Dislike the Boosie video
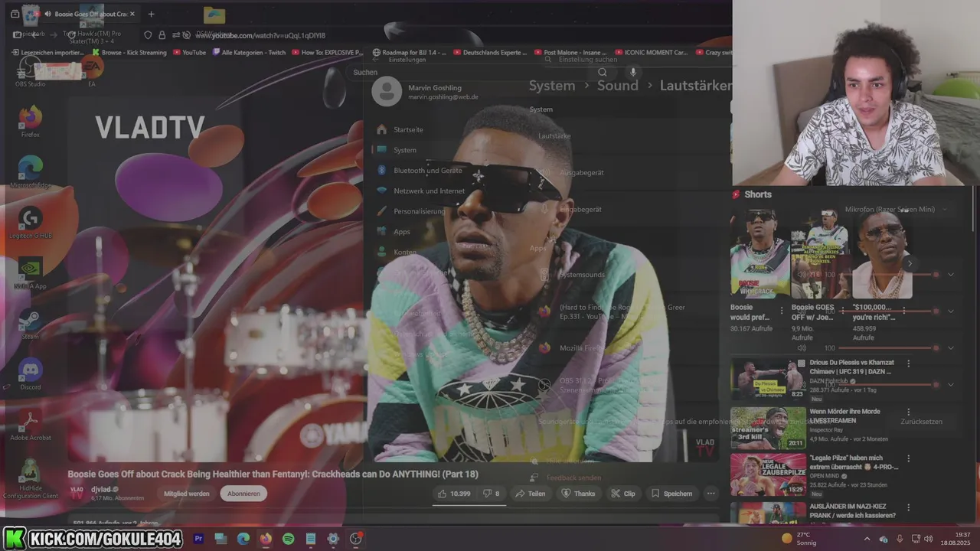This screenshot has height=551, width=980. pyautogui.click(x=491, y=494)
